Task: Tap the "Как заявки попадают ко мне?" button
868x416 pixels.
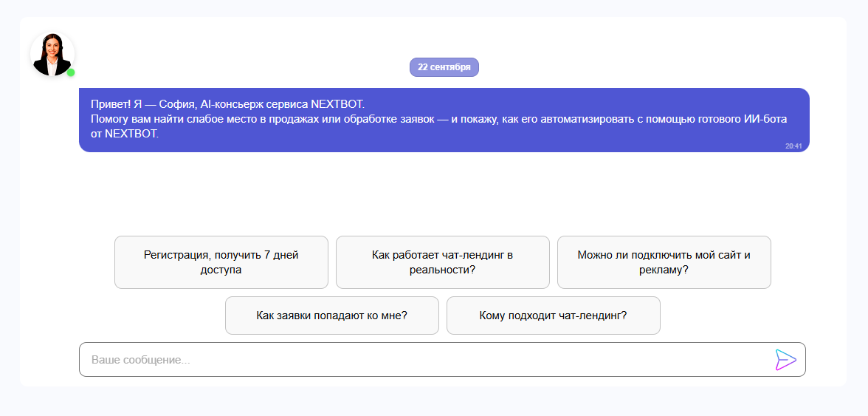Action: pos(331,316)
